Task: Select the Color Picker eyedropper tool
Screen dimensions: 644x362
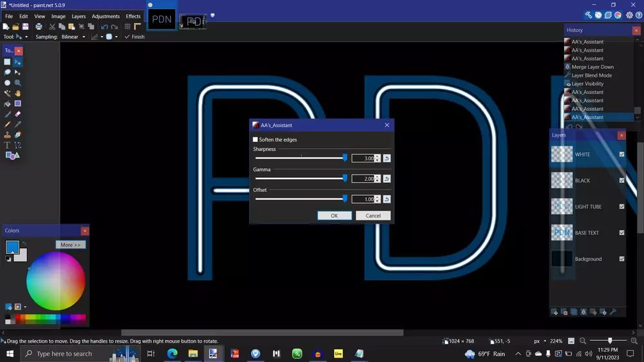Action: click(17, 124)
